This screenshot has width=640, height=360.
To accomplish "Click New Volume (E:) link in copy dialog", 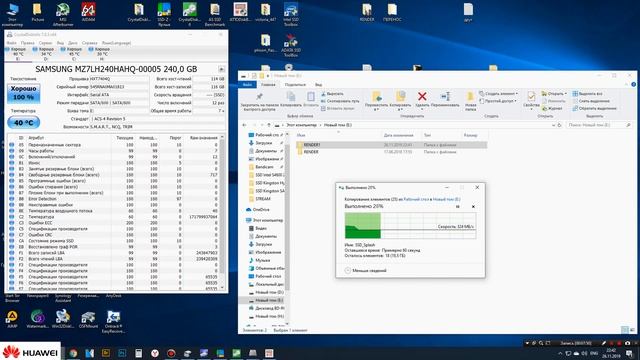I will (x=447, y=199).
